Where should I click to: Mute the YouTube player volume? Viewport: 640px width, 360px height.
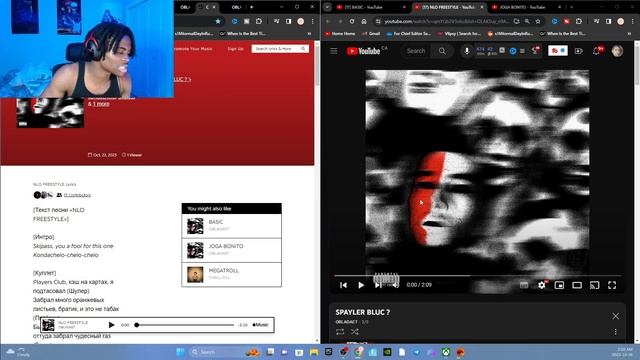point(396,285)
